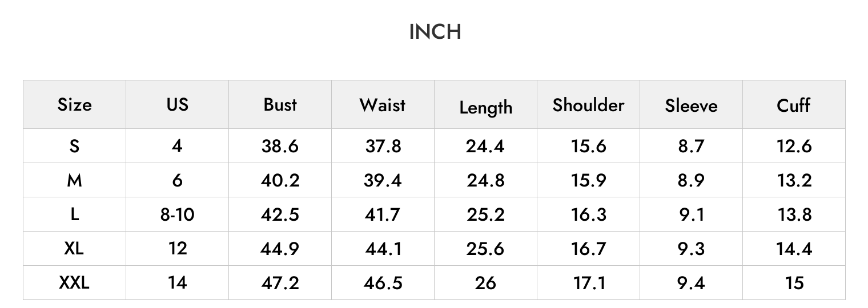Select cuff value 15 in XXL row
Screen dimensions: 868x308
(x=794, y=282)
